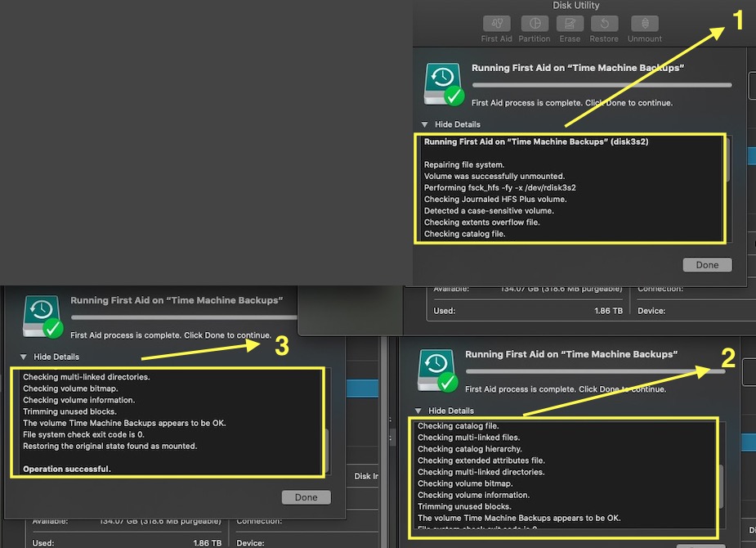Click 'Performing fsck_hfs -fy -x /dev/rdisk3s2' line
This screenshot has height=548, width=756.
click(500, 188)
